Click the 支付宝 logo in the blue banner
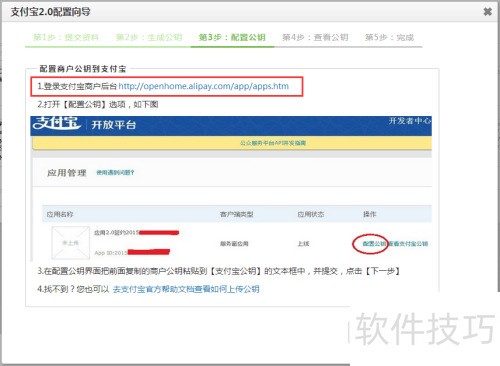This screenshot has height=366, width=500. (57, 123)
